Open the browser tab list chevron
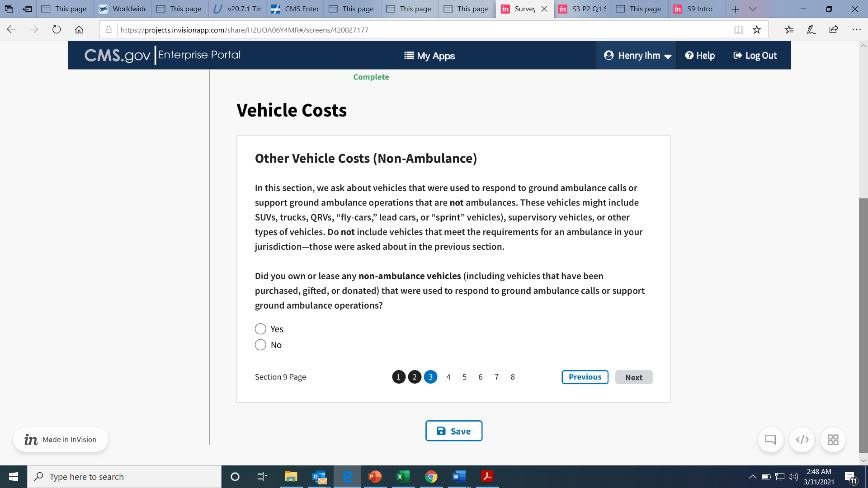Screen dimensions: 868x488 click(x=753, y=9)
